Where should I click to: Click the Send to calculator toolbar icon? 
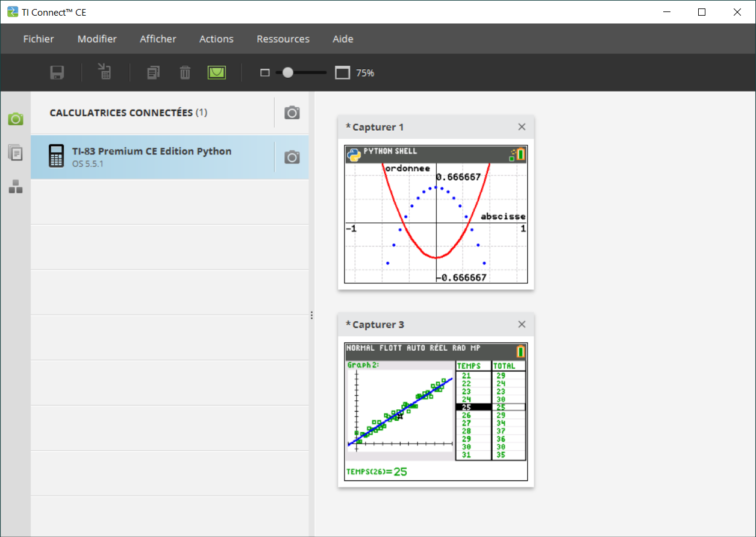(105, 73)
